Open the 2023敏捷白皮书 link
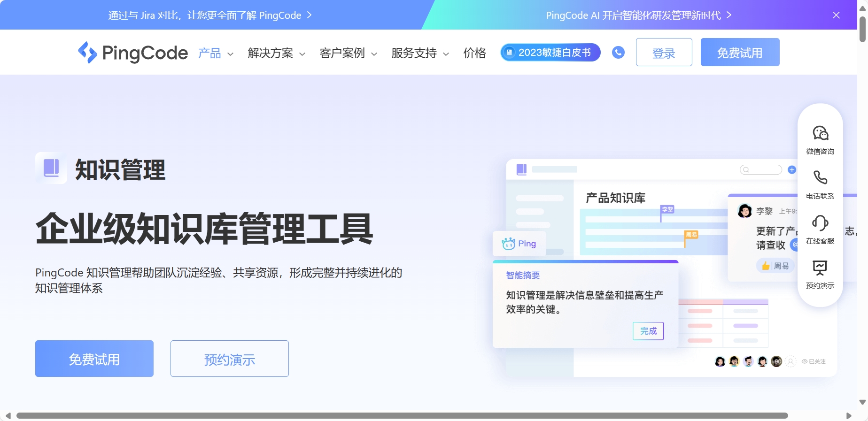 550,52
